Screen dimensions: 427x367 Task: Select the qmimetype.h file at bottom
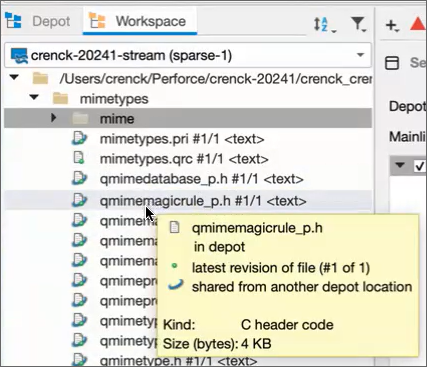tap(178, 361)
